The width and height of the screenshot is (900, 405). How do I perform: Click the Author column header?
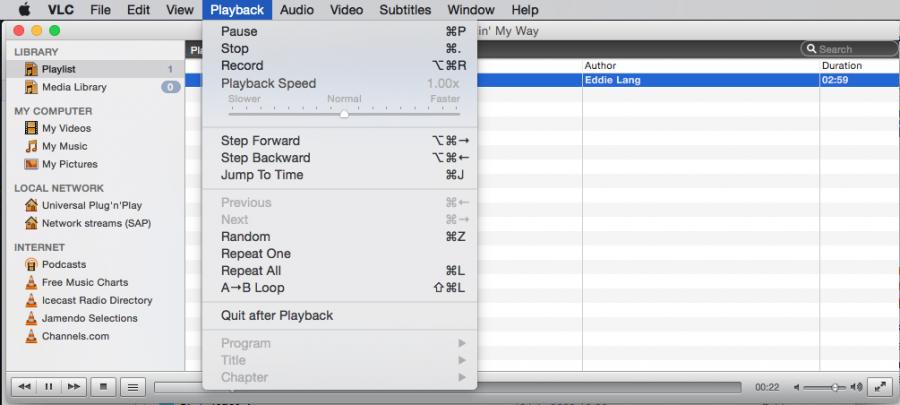(701, 65)
